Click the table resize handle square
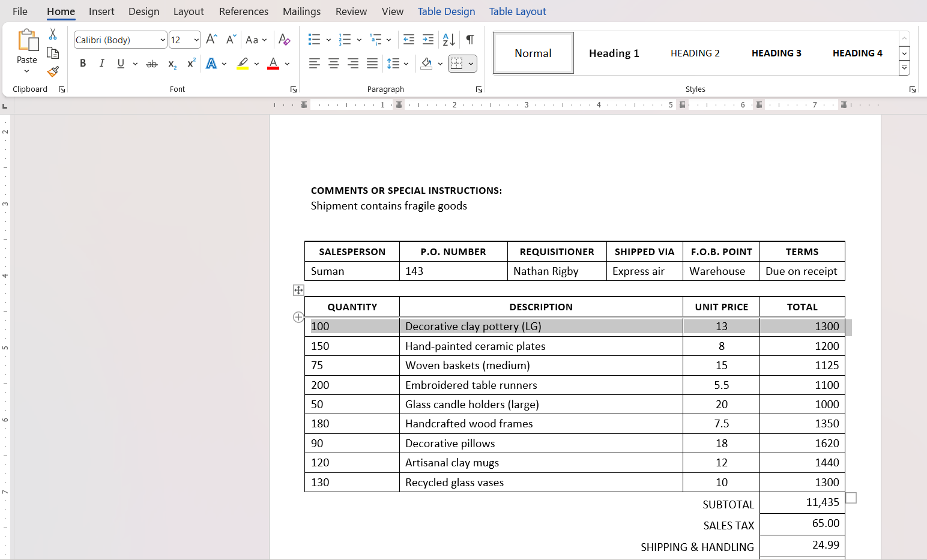Viewport: 927px width, 560px height. click(x=851, y=498)
